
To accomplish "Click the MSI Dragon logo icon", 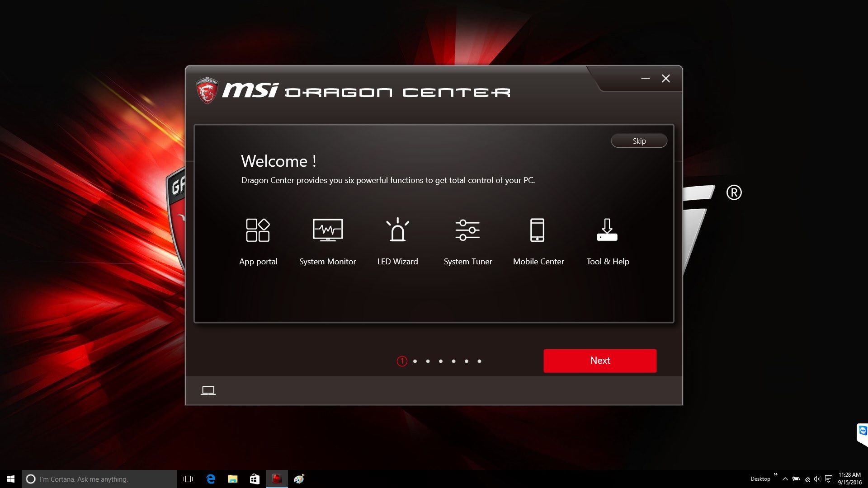I will click(207, 91).
